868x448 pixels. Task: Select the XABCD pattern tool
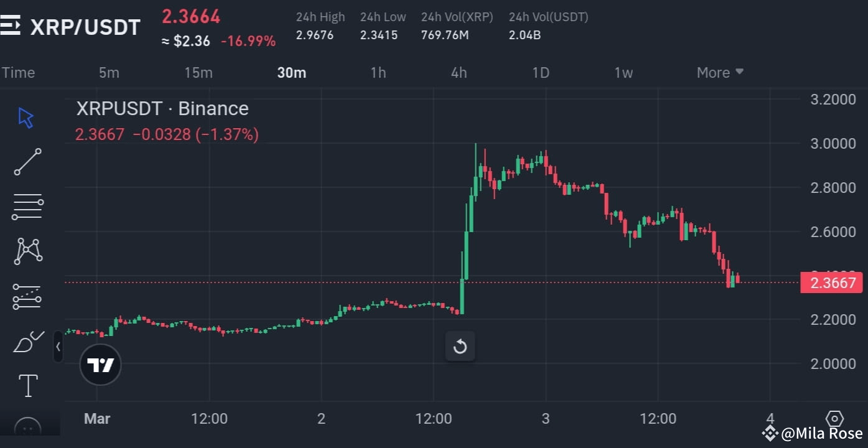[27, 251]
